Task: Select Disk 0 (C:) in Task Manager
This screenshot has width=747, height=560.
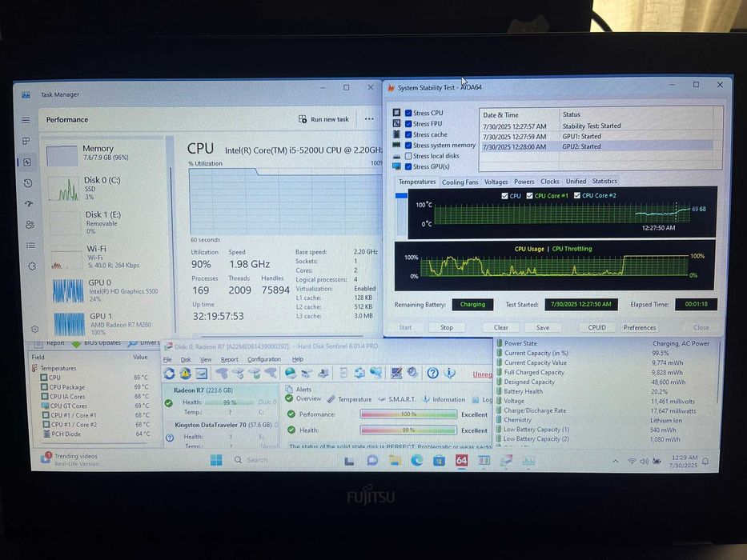Action: point(106,188)
